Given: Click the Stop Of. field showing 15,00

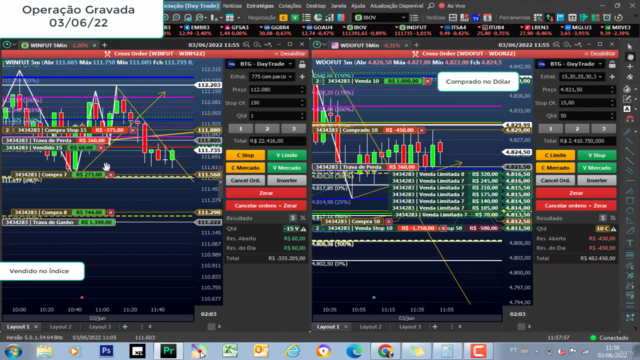Looking at the screenshot, I should pyautogui.click(x=587, y=103).
